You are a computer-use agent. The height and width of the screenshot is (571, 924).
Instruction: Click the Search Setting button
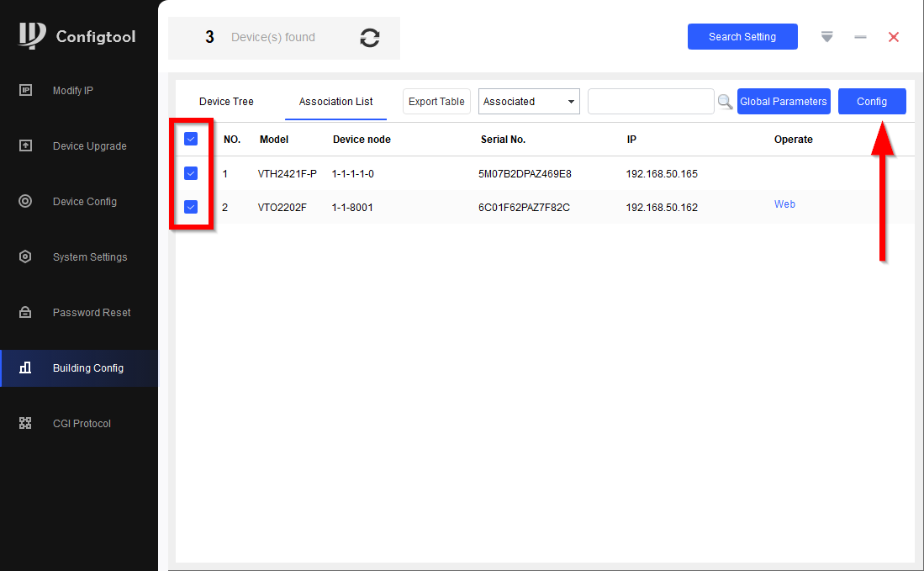[742, 36]
